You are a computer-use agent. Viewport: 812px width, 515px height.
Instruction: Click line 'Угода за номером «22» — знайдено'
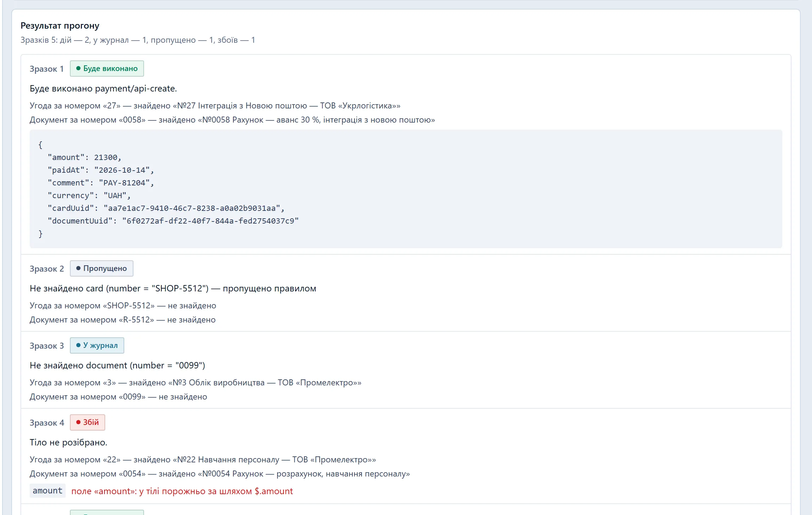pyautogui.click(x=203, y=460)
